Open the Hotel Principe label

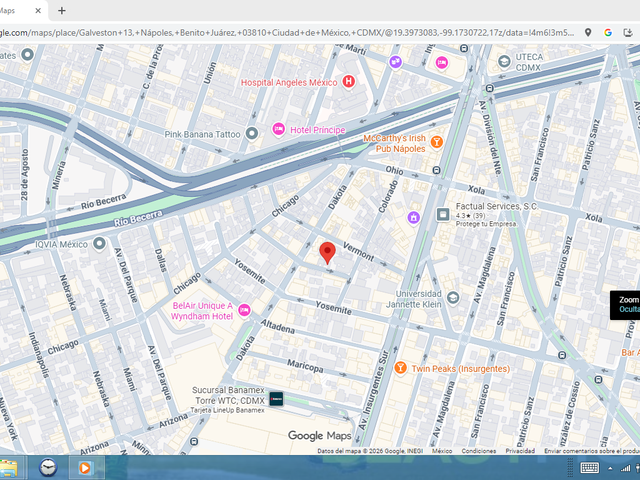pyautogui.click(x=318, y=130)
